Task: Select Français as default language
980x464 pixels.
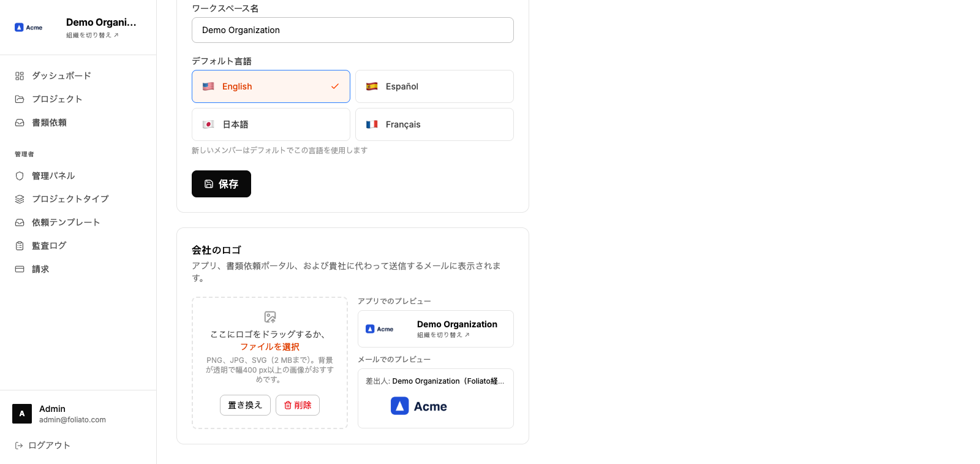Action: (434, 124)
